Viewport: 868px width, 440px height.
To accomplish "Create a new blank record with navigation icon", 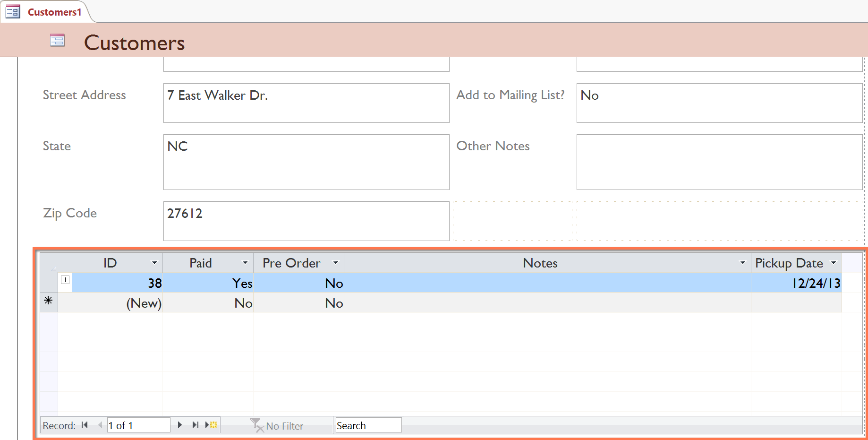I will 211,425.
